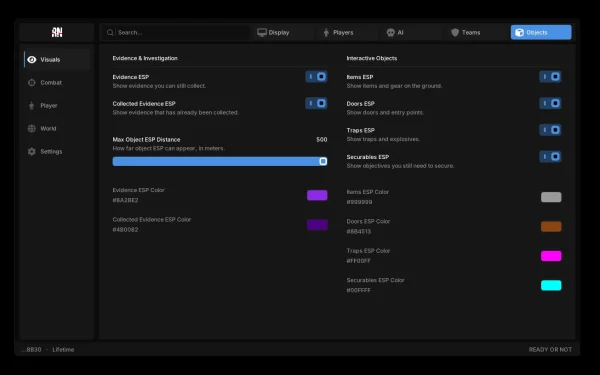Image resolution: width=600 pixels, height=375 pixels.
Task: Open the Evidence ESP Color purple swatch
Action: (317, 195)
